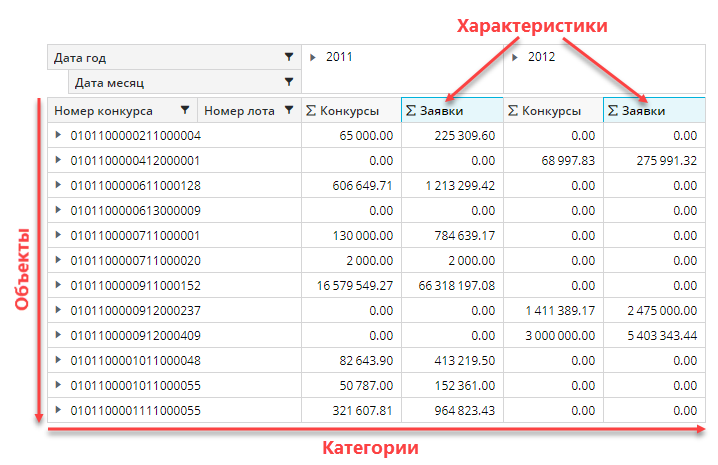Expand the 2012 year column group
Image resolution: width=718 pixels, height=465 pixels.
click(x=514, y=58)
